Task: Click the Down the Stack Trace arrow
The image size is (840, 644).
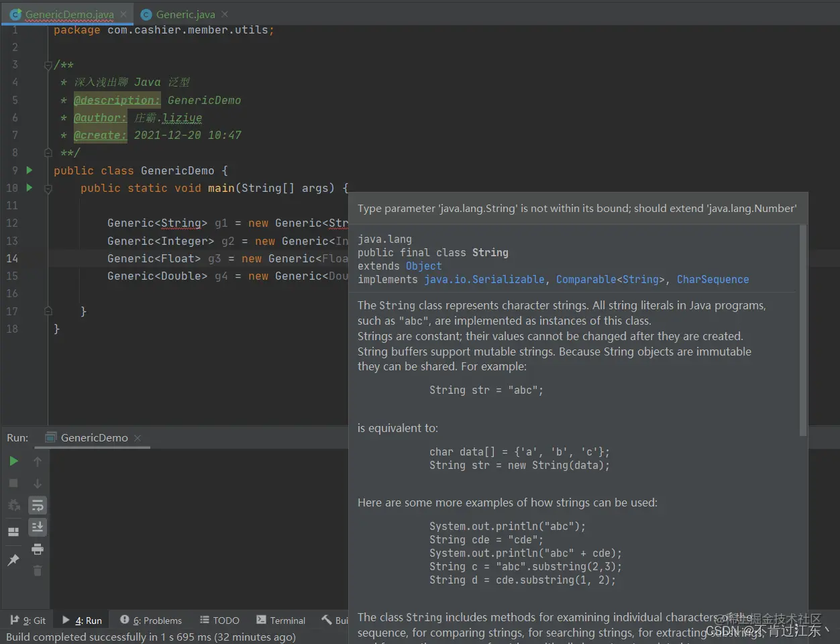Action: 38,483
